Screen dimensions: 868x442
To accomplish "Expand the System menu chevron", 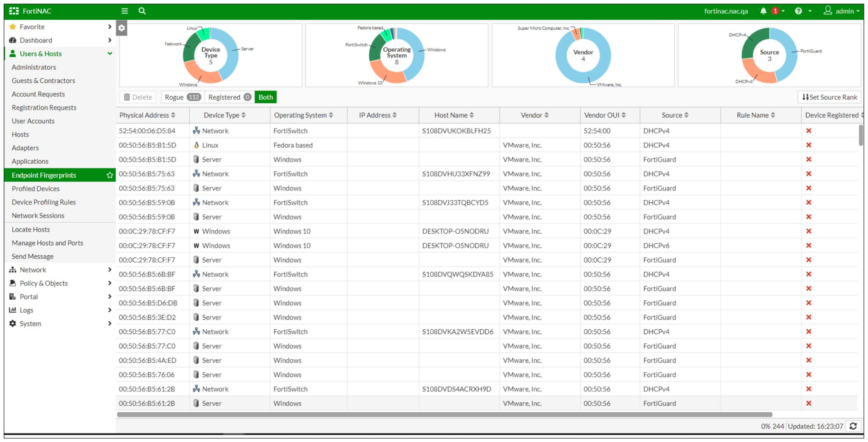I will pyautogui.click(x=110, y=323).
